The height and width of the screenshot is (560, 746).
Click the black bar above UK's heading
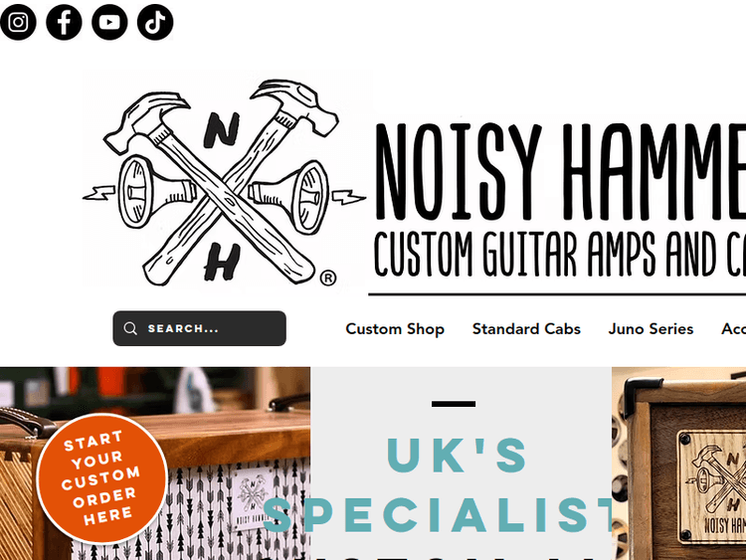tap(454, 404)
